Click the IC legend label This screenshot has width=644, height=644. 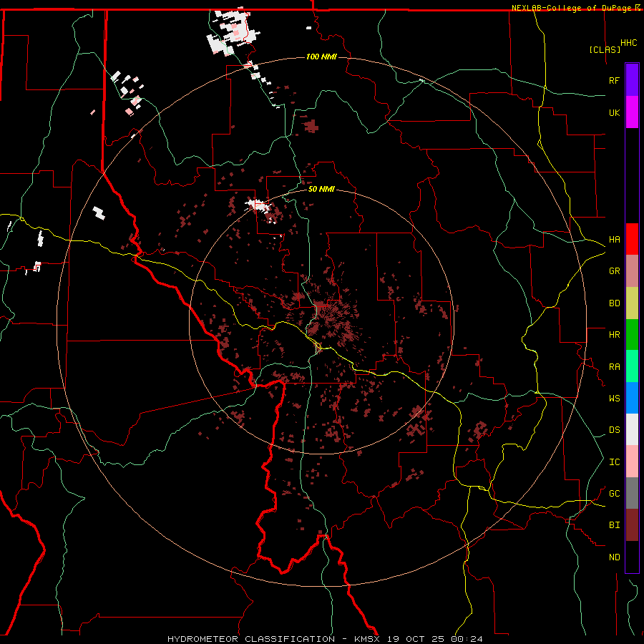pyautogui.click(x=614, y=462)
